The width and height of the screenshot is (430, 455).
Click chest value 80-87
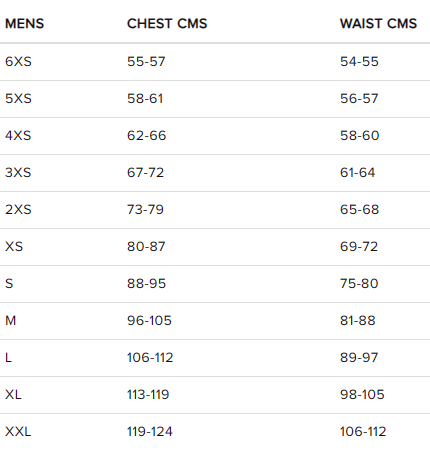[146, 247]
